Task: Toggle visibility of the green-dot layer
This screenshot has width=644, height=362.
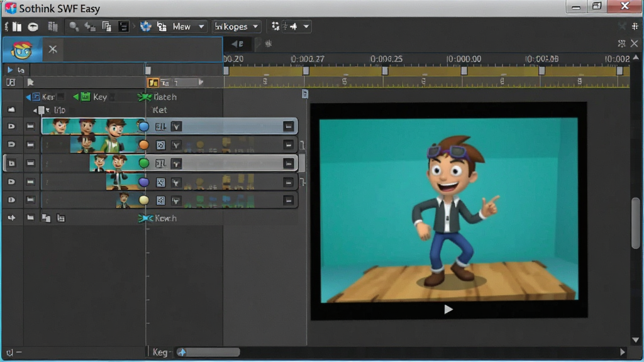Action: [11, 163]
